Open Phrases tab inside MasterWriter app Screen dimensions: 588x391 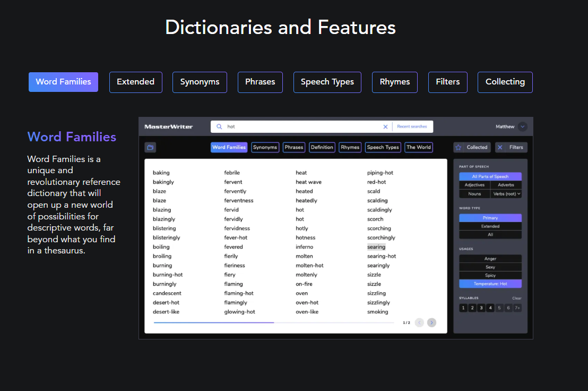294,148
